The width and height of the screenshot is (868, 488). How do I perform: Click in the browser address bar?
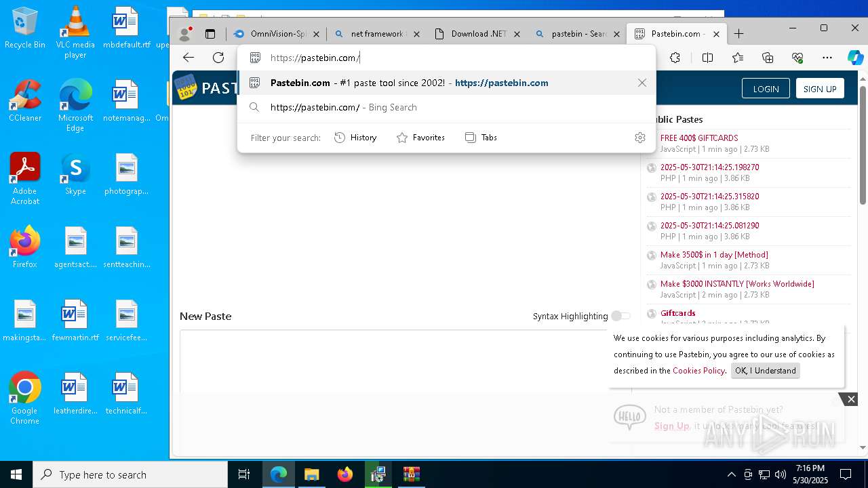point(446,58)
